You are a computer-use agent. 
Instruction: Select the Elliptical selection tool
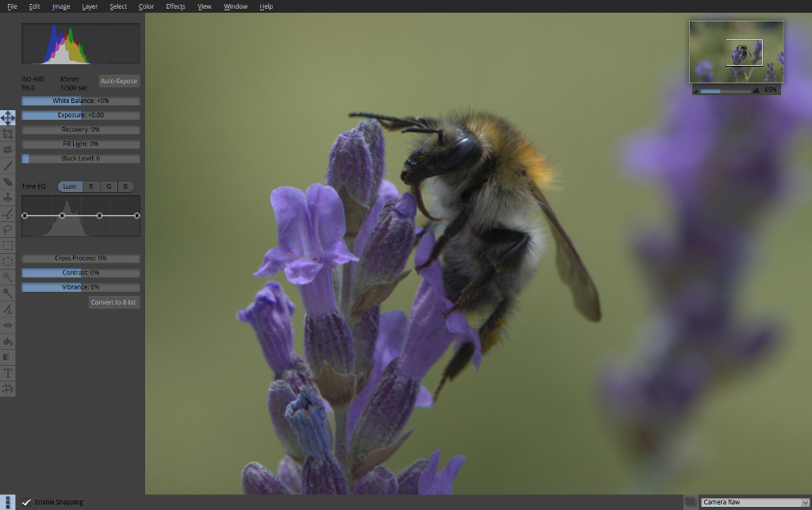click(8, 262)
